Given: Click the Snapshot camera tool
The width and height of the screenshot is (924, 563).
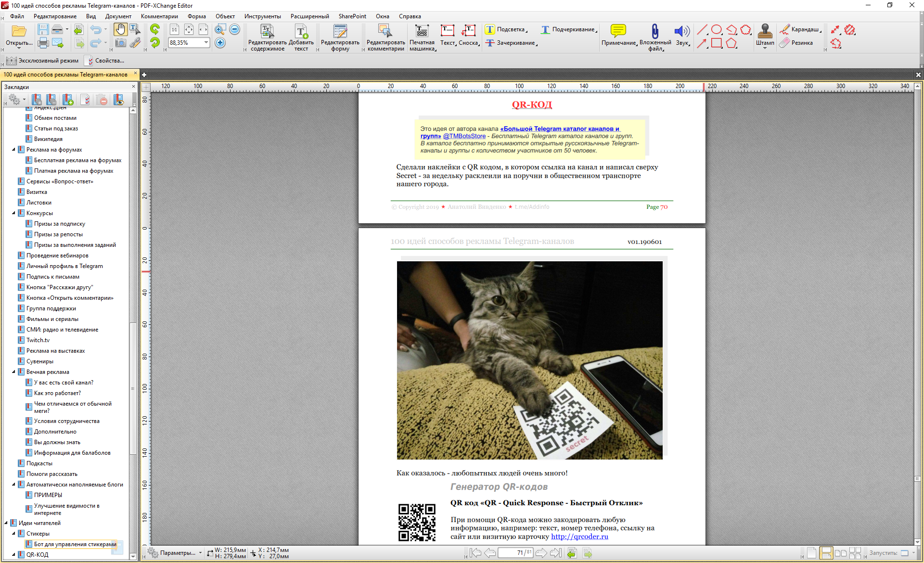Looking at the screenshot, I should (x=120, y=43).
